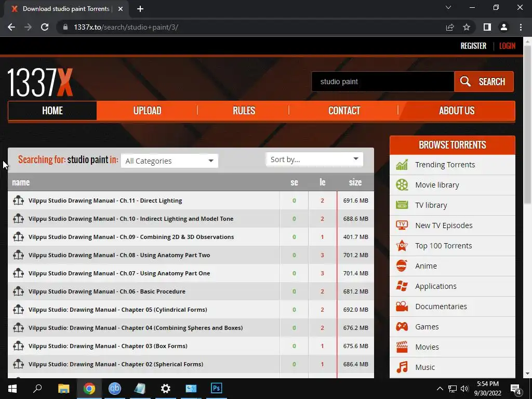The image size is (532, 399).
Task: Click the size column header
Action: coord(355,182)
